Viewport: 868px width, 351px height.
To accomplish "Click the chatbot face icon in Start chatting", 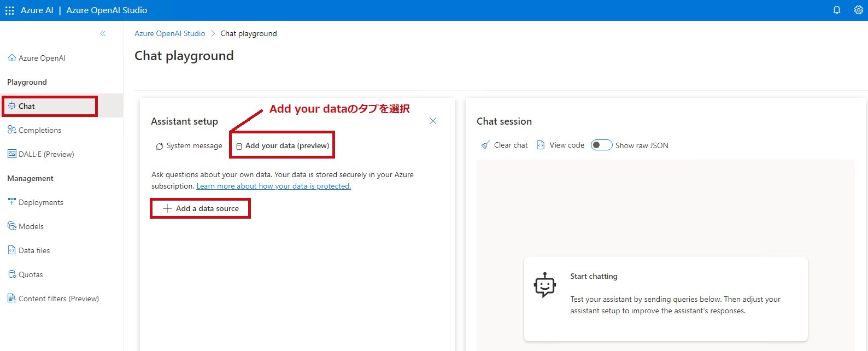I will coord(545,285).
